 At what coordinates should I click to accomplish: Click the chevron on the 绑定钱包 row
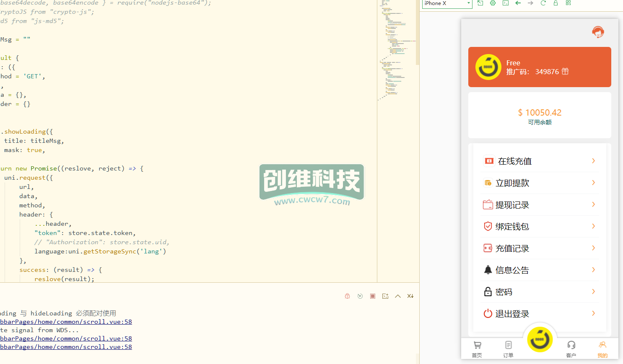point(594,226)
